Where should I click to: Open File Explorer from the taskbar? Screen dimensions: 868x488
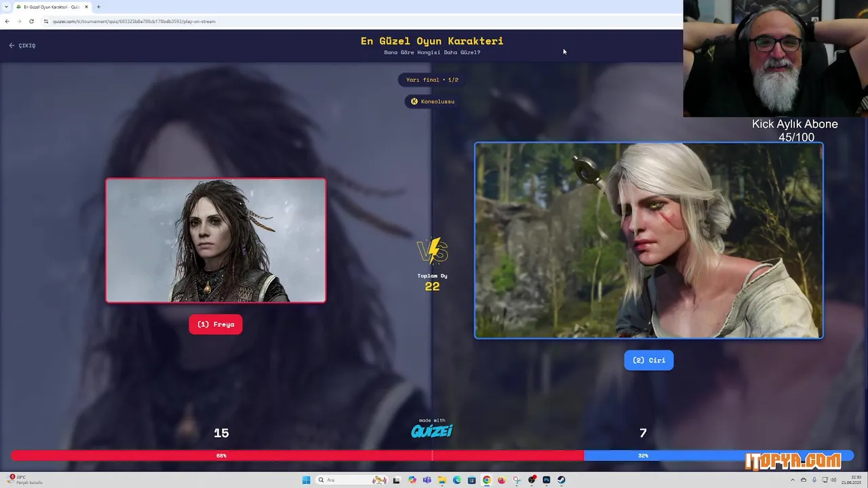point(442,480)
